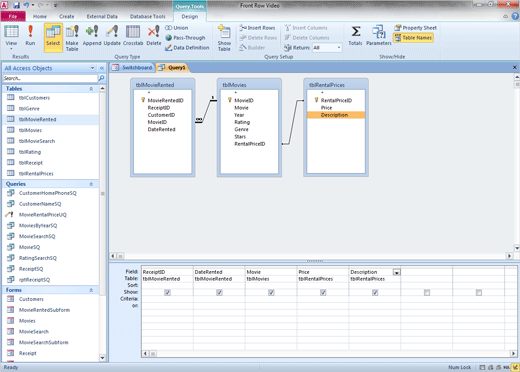Check Show box in second empty grid column
This screenshot has height=372, width=520.
pyautogui.click(x=479, y=293)
